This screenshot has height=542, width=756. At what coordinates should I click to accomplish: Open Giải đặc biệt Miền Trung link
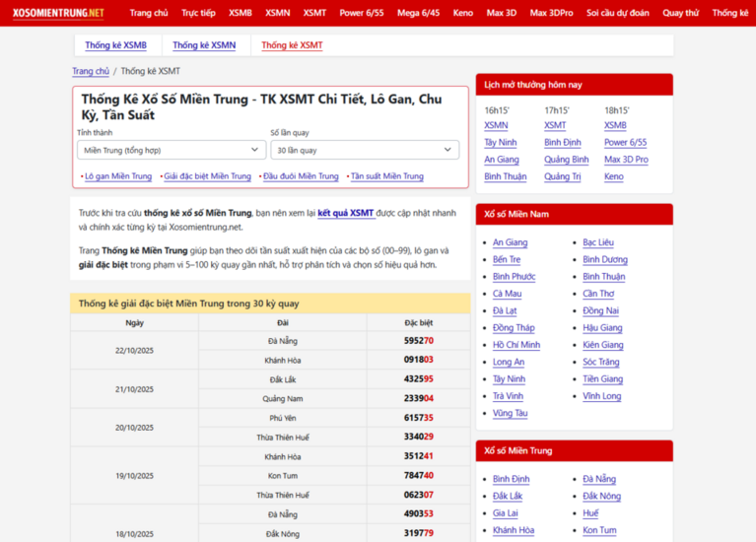point(207,176)
